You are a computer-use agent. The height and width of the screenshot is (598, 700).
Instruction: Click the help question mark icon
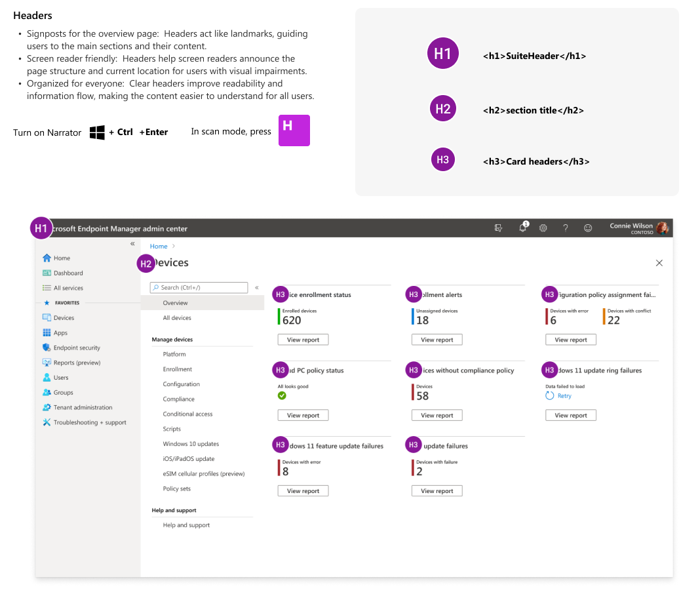coord(565,228)
